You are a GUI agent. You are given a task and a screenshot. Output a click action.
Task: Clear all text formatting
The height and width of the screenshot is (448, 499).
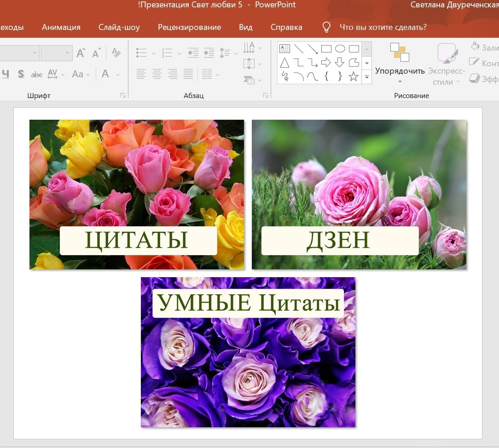(x=116, y=53)
